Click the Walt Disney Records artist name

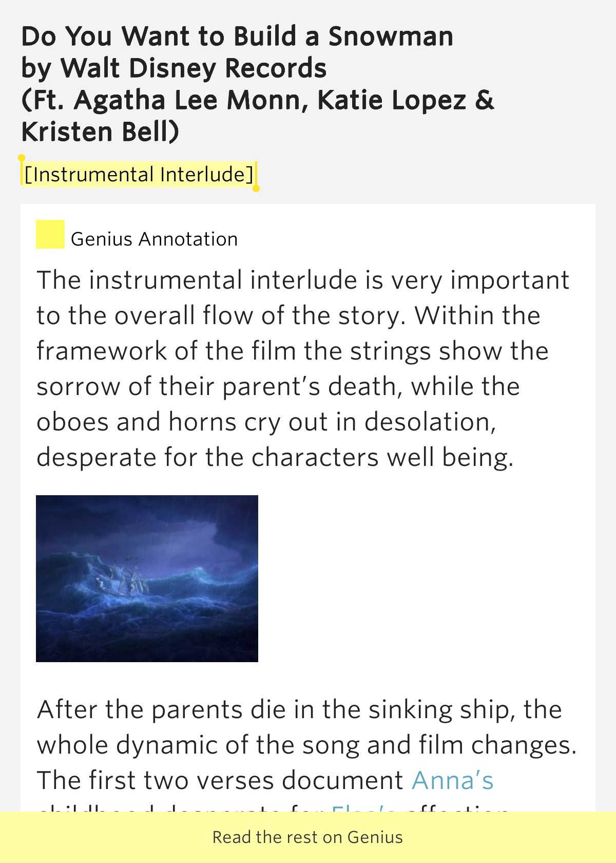[x=194, y=68]
